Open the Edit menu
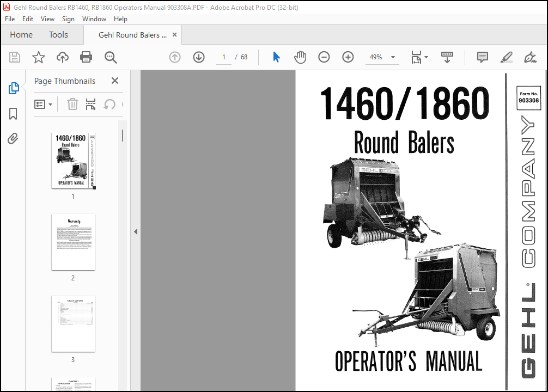The image size is (548, 392). [28, 19]
